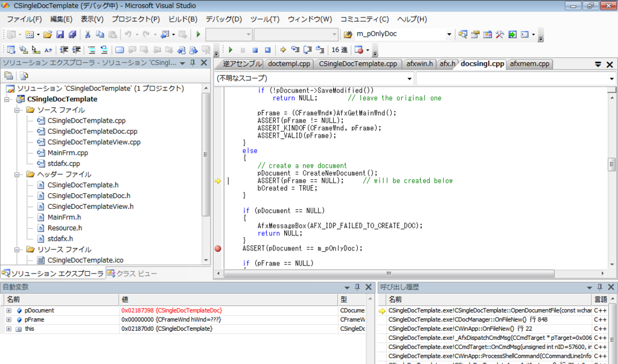
Task: Click the Step Out debug icon
Action: 320,50
